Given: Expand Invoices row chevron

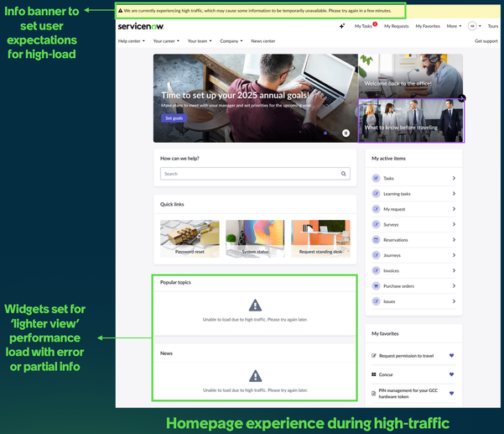Looking at the screenshot, I should (454, 270).
